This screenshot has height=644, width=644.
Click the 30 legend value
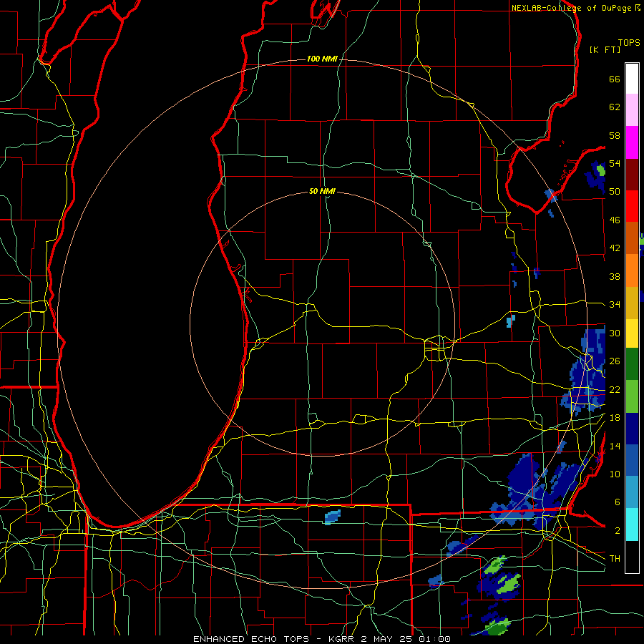[615, 333]
